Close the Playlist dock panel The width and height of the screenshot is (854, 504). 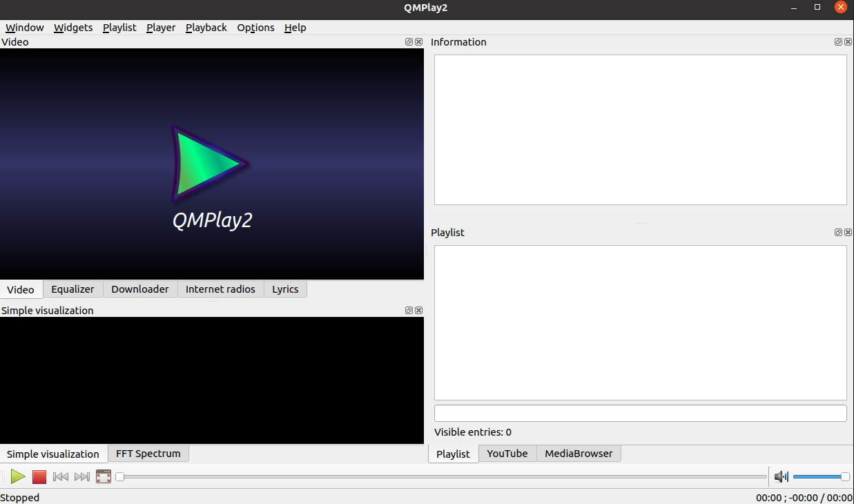[x=848, y=233]
